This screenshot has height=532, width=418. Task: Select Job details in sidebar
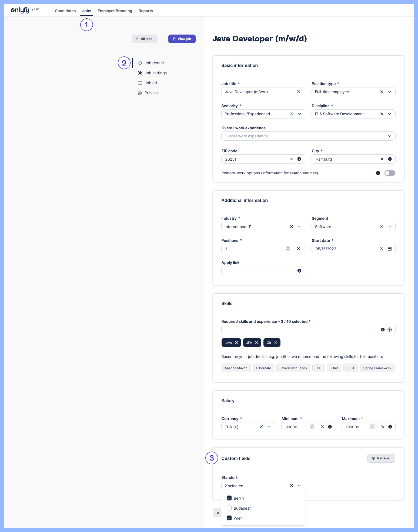pyautogui.click(x=151, y=63)
